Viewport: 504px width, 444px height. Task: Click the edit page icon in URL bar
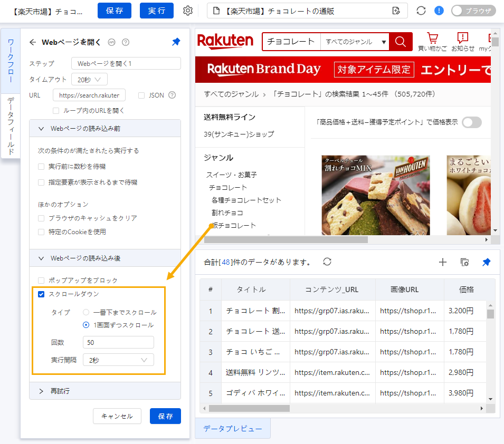396,11
